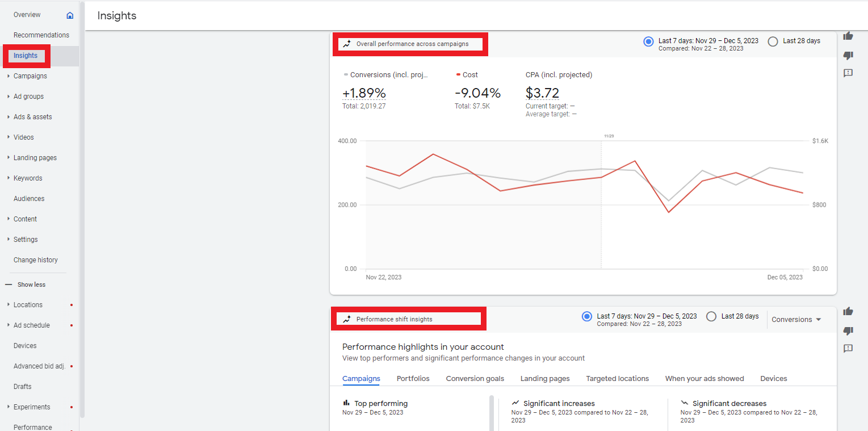Click the trending arrow icon in Overall performance header

346,44
